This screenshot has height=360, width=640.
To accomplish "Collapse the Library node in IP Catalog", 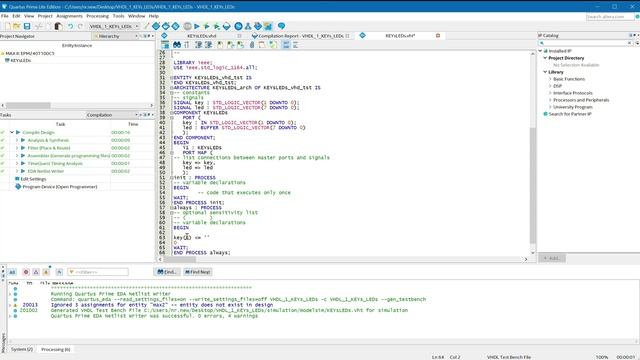I will 545,72.
